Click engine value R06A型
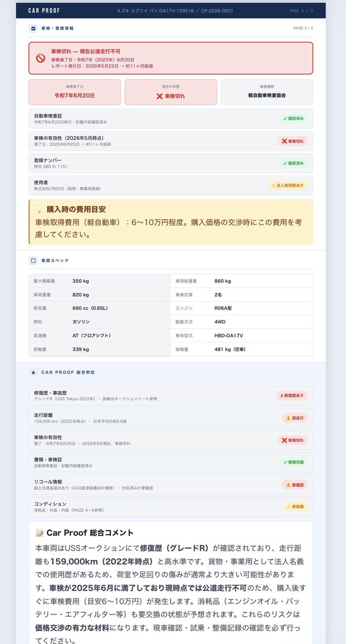346x644 pixels. (x=222, y=308)
